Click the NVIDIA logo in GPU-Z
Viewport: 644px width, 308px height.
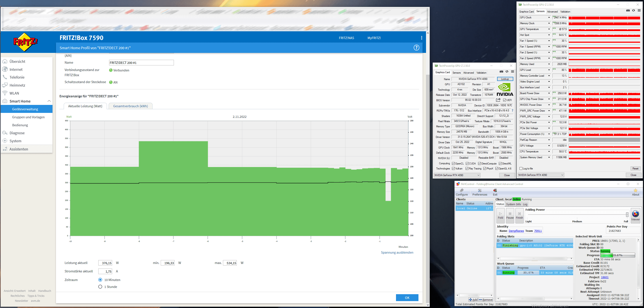[x=504, y=90]
